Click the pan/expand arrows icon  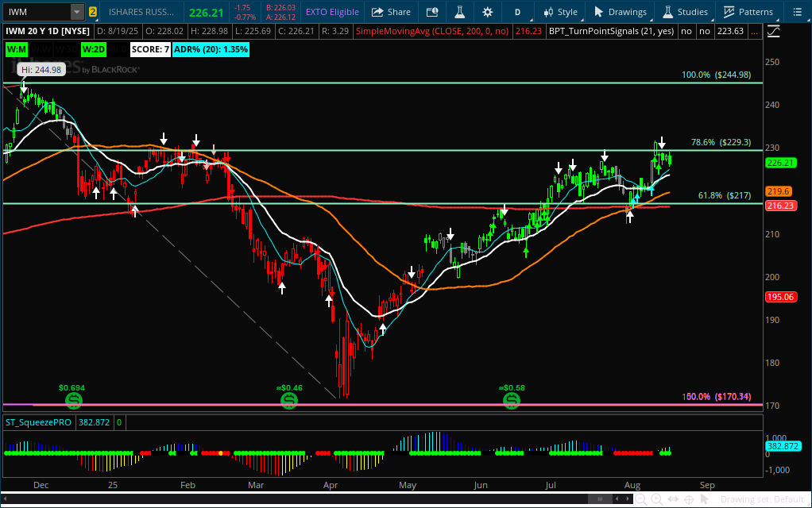coord(673,499)
